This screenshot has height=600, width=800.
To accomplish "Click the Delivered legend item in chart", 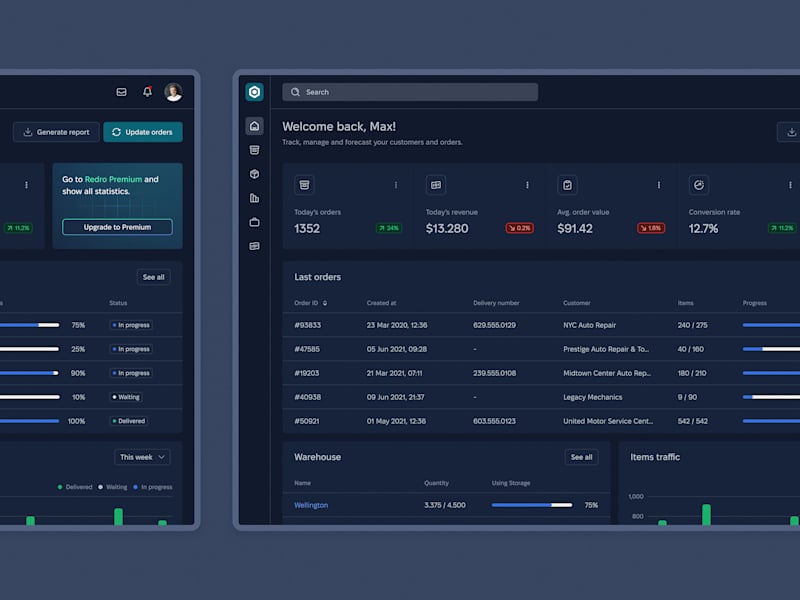I will pos(75,487).
